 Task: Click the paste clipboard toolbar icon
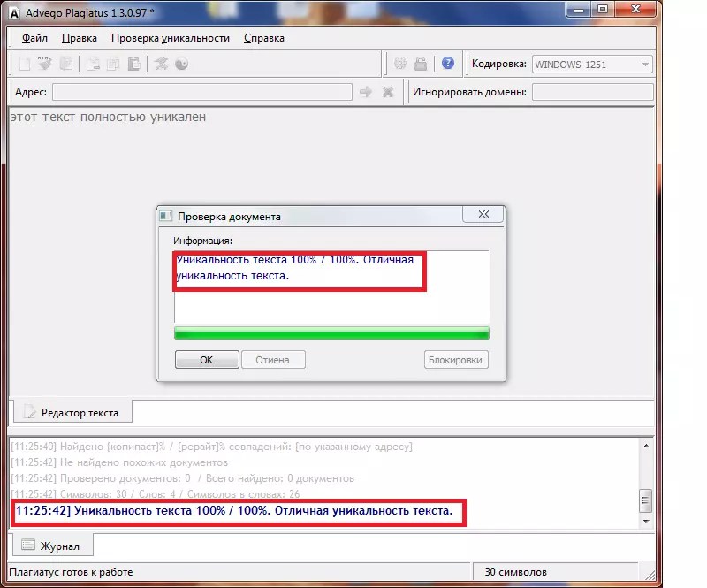(x=134, y=64)
